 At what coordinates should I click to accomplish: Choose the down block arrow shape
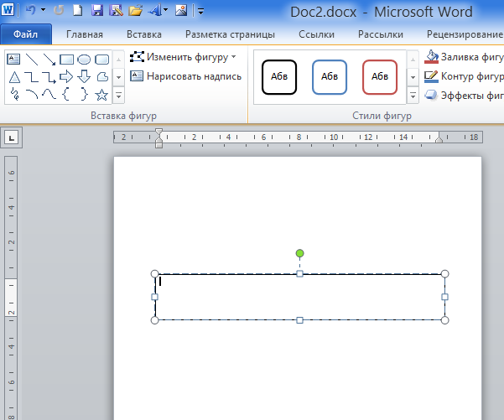pyautogui.click(x=84, y=77)
